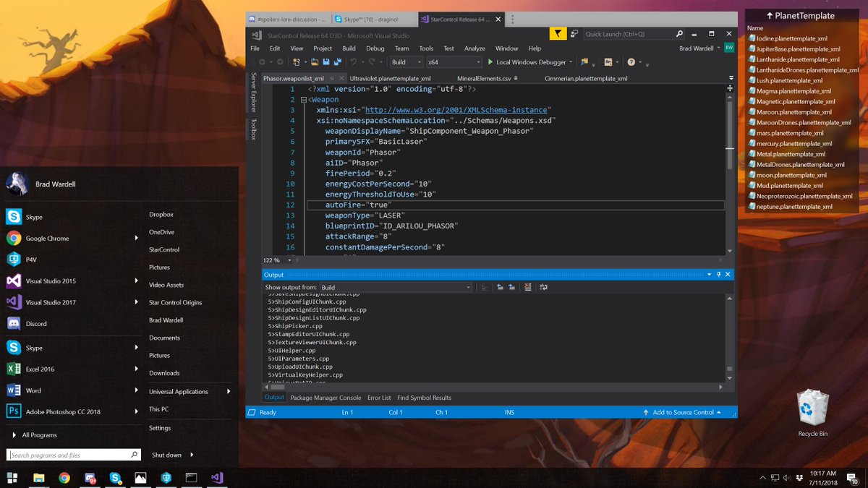
Task: Click the Search programs and files box
Action: point(73,455)
